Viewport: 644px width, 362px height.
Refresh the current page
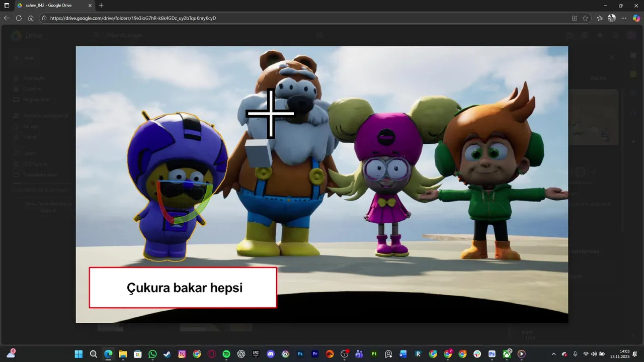pyautogui.click(x=19, y=18)
